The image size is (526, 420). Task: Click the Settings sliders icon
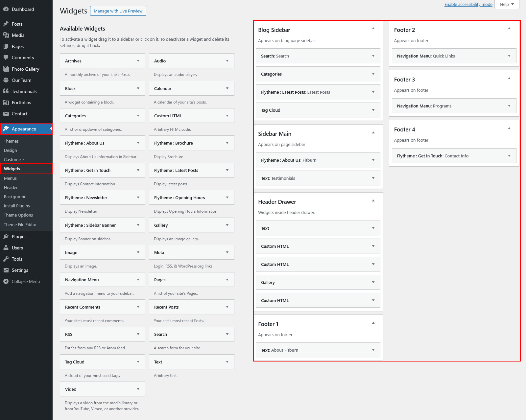pyautogui.click(x=6, y=270)
